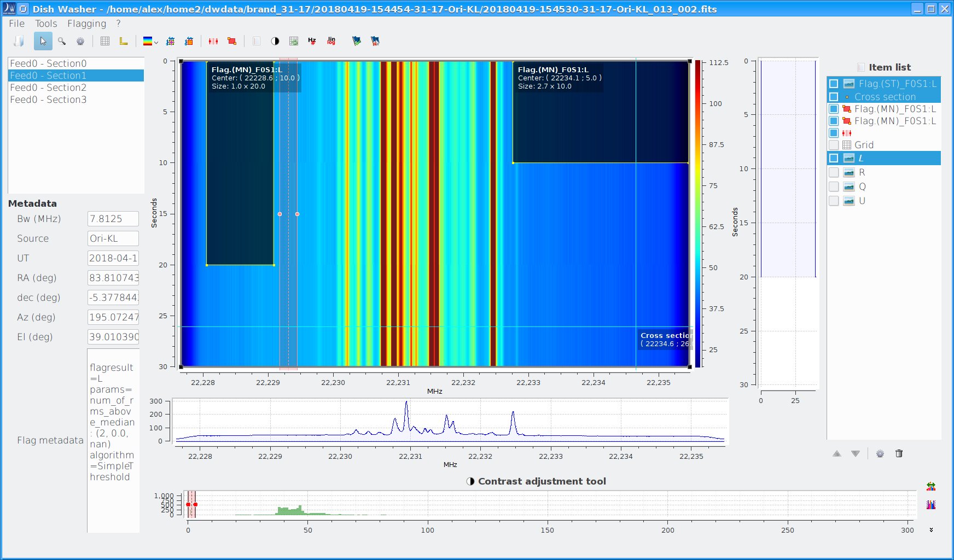
Task: Open the contrast half-circle tool
Action: tap(275, 41)
